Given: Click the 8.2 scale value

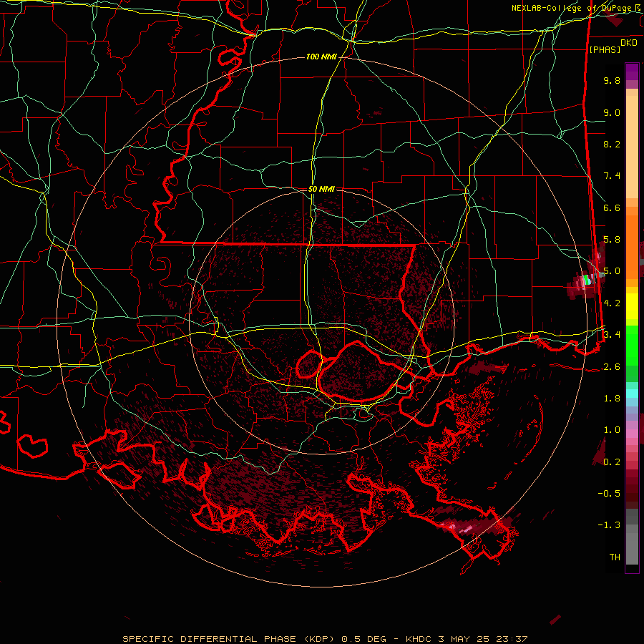Looking at the screenshot, I should (612, 144).
